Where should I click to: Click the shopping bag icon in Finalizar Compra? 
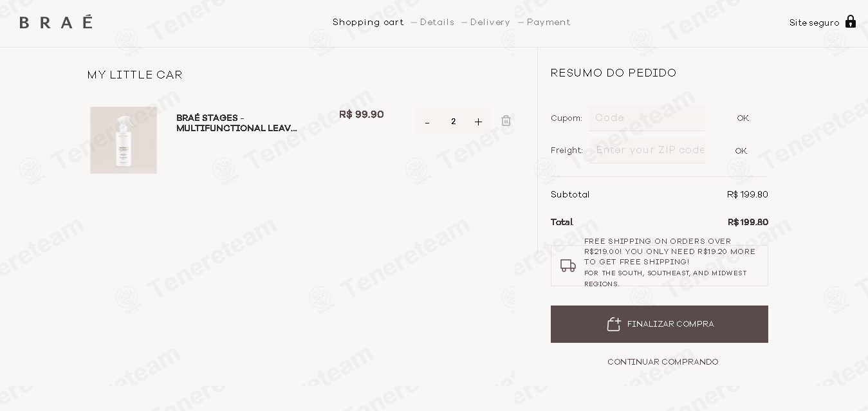pyautogui.click(x=614, y=324)
